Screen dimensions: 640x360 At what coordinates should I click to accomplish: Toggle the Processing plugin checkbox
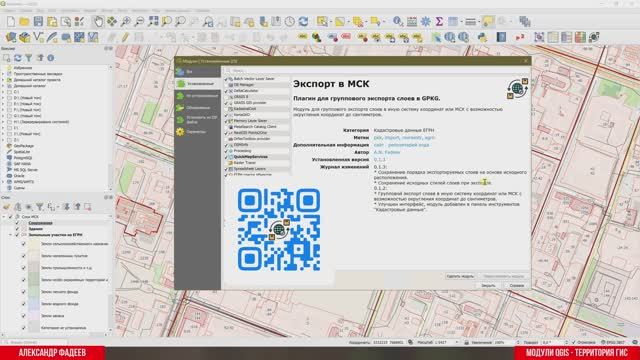[226, 151]
